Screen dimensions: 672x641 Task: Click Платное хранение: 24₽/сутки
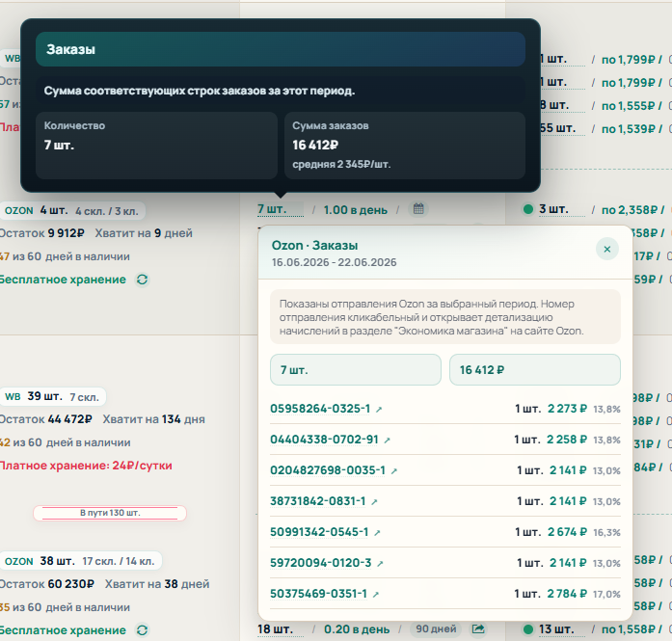click(86, 466)
